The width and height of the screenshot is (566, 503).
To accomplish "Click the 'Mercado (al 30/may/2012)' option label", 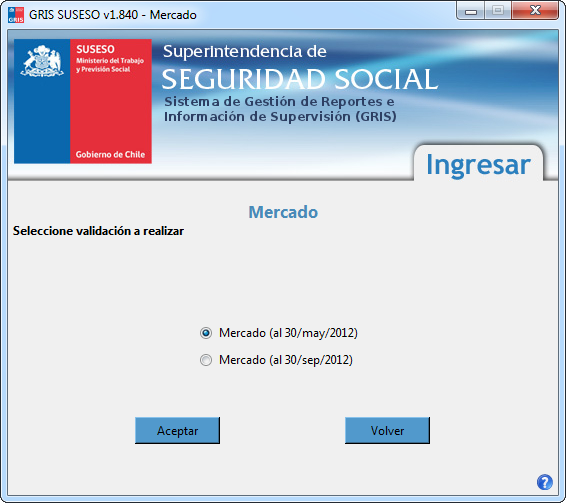I will pyautogui.click(x=288, y=333).
